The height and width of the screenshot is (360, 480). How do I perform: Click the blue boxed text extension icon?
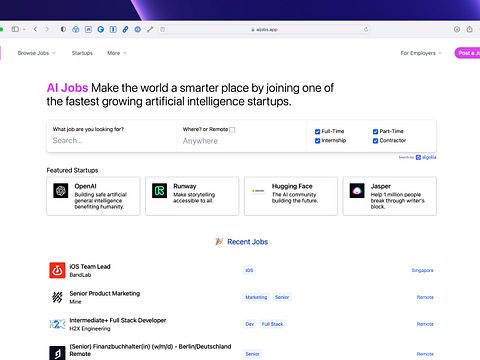coord(113,29)
